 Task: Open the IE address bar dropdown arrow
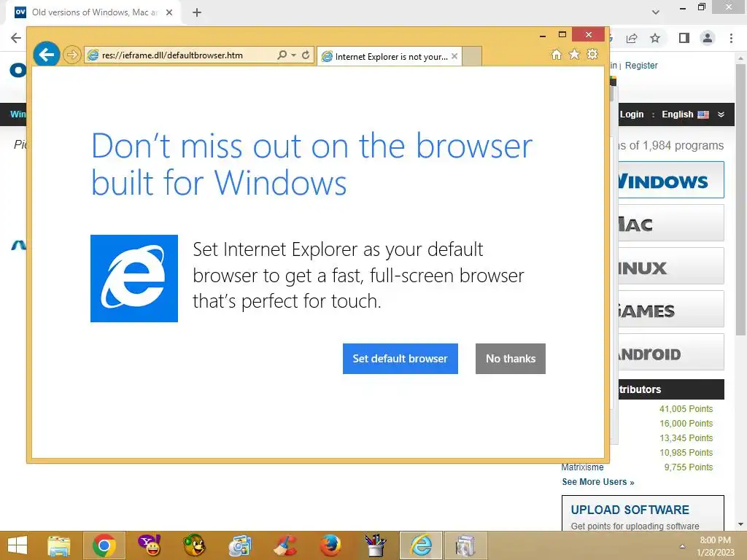tap(293, 55)
